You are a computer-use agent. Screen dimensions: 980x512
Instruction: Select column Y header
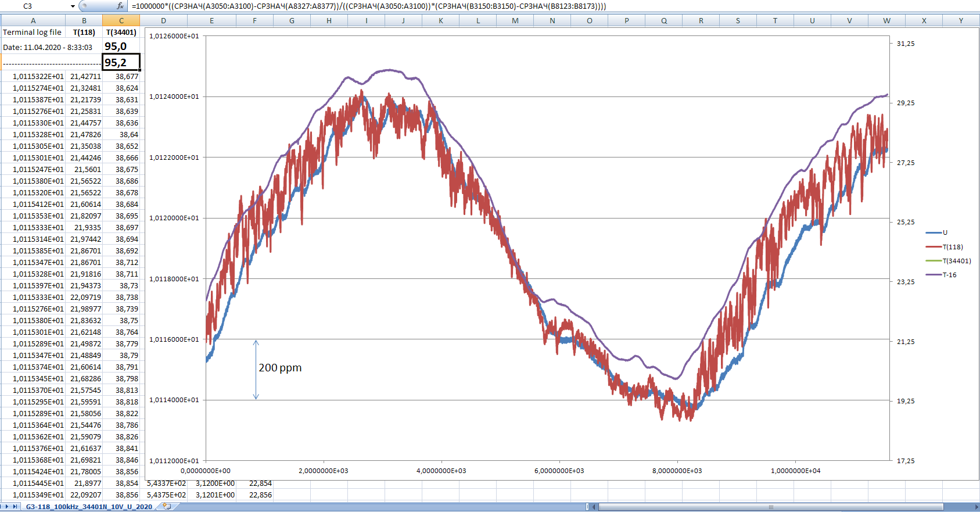click(x=961, y=20)
